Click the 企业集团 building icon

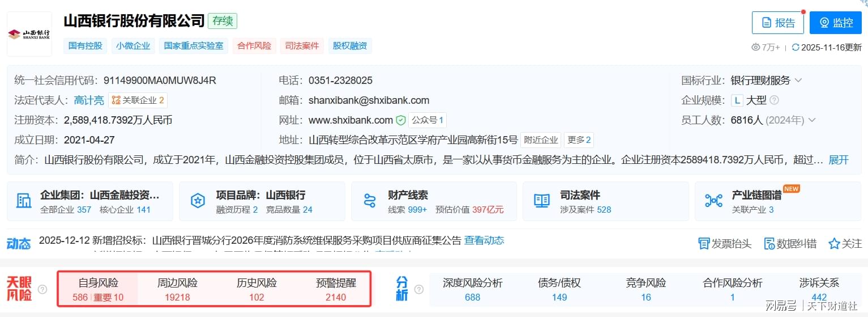[24, 201]
